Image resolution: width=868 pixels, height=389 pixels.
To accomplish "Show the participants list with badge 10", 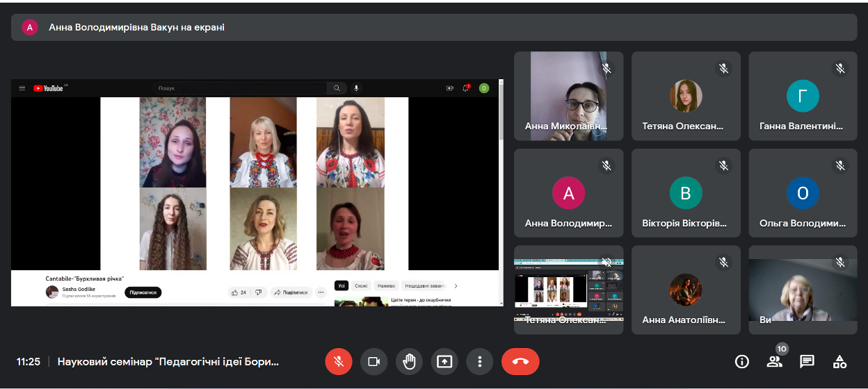I will click(775, 361).
